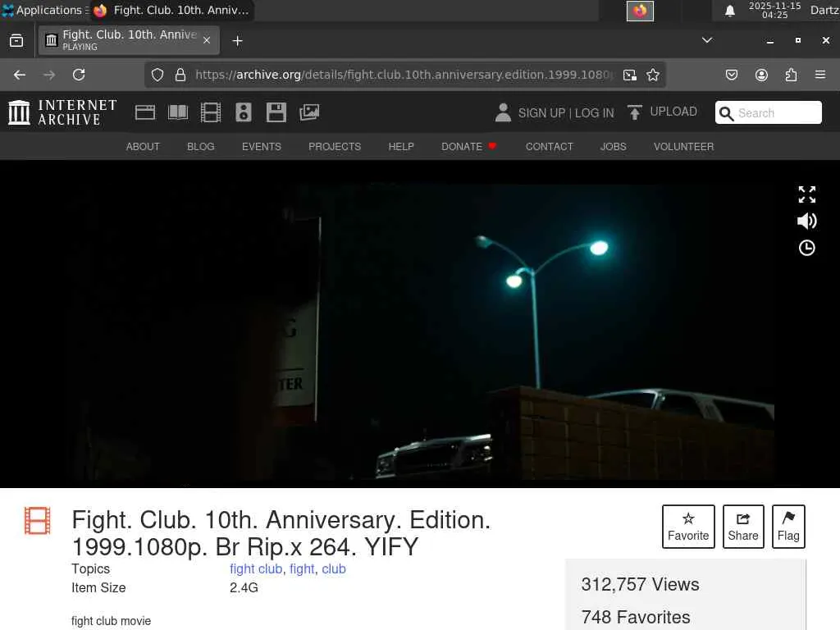Expand the list all tabs chevron
This screenshot has height=630, width=840.
[707, 40]
